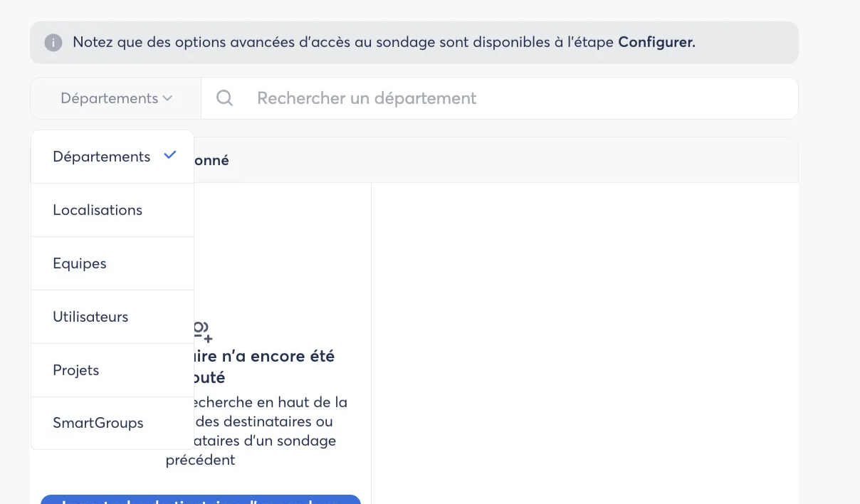
Task: Click the chevron arrow next to Départements
Action: point(167,98)
